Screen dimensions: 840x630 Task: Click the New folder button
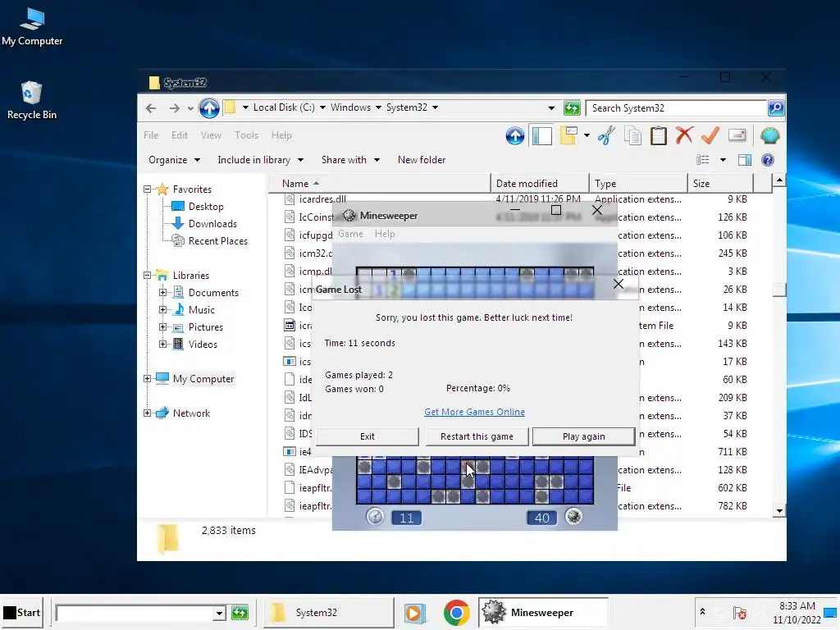(x=422, y=160)
